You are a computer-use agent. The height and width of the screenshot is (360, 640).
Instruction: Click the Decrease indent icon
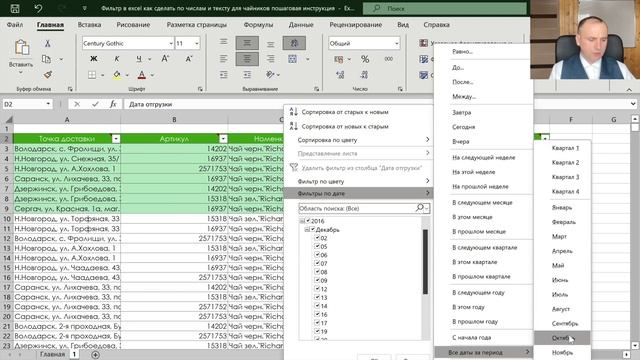pyautogui.click(x=224, y=75)
